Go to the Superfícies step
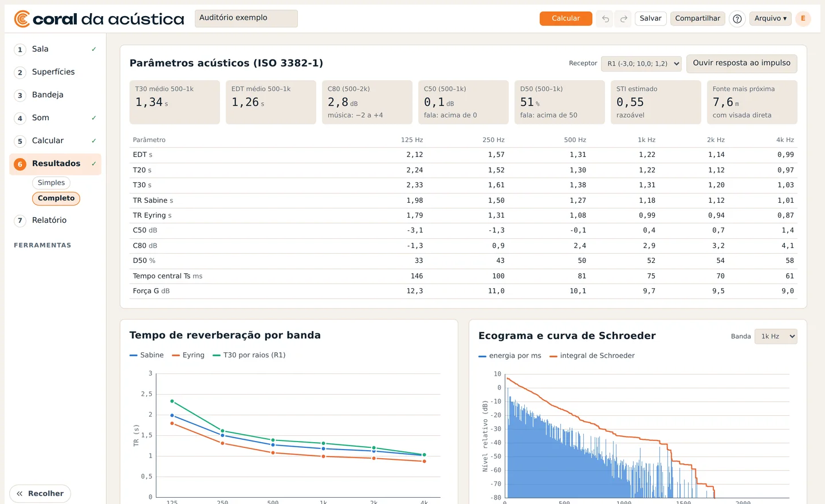Screen dimensions: 825x504 tap(56, 72)
